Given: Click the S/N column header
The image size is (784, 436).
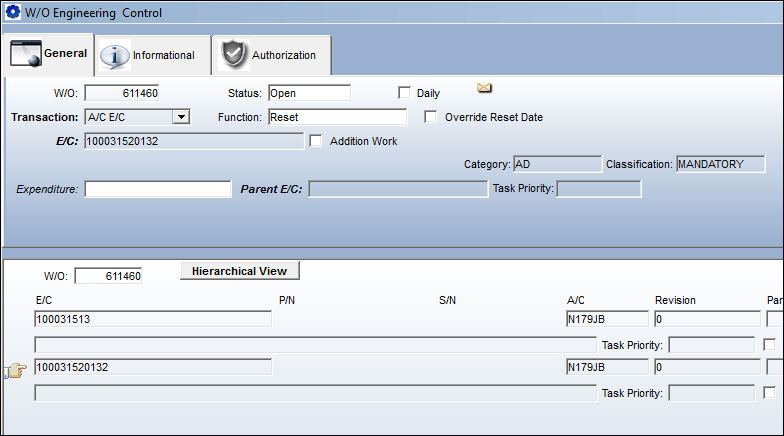Looking at the screenshot, I should coord(447,300).
